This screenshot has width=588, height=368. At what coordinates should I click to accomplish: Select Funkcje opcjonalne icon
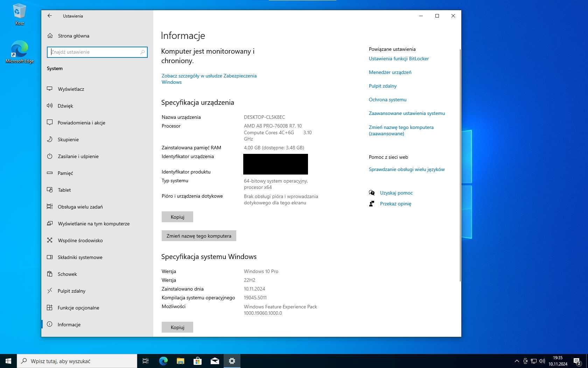50,308
